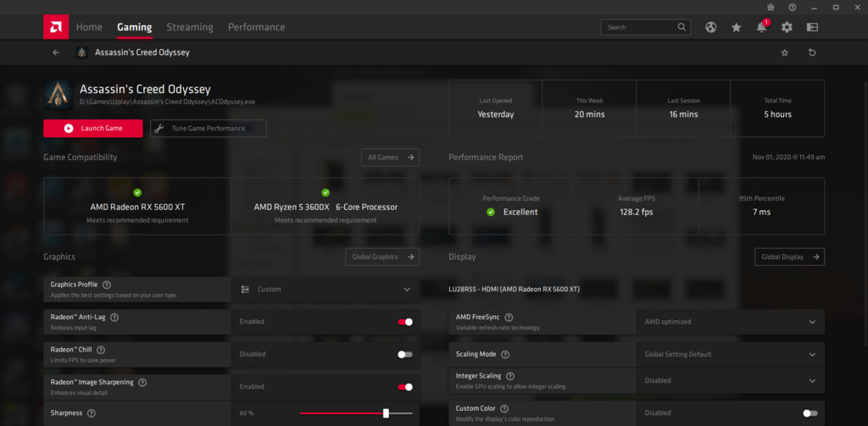The width and height of the screenshot is (868, 426).
Task: Disable the Radeon Anti-Lag toggle
Action: [x=405, y=322]
